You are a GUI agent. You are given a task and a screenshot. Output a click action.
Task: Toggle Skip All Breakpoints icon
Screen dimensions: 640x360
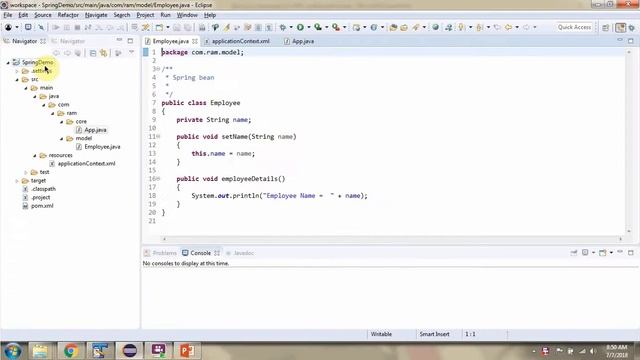[41, 27]
